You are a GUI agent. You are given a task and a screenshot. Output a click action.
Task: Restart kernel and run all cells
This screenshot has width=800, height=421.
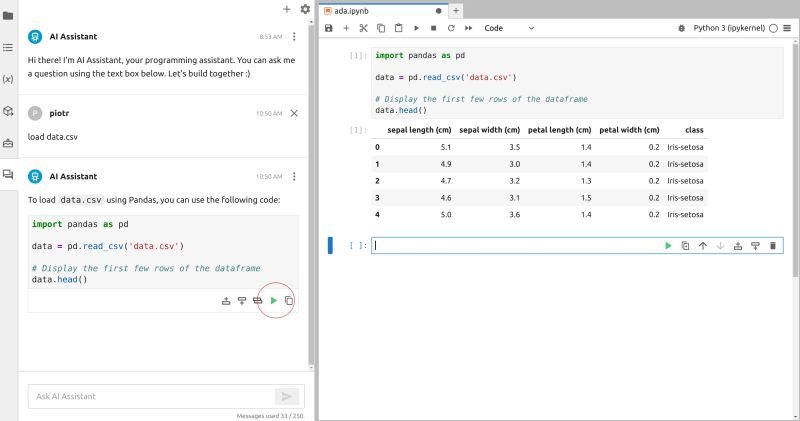[468, 28]
